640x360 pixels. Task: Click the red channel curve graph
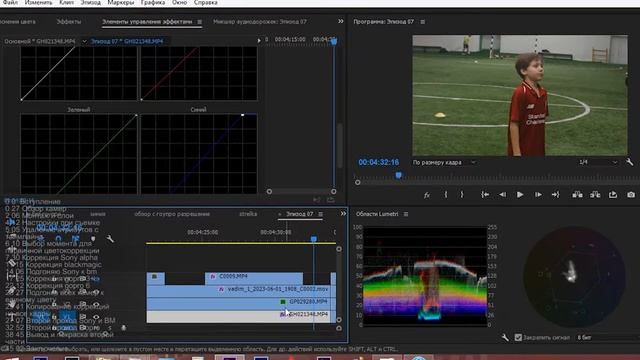[x=199, y=73]
